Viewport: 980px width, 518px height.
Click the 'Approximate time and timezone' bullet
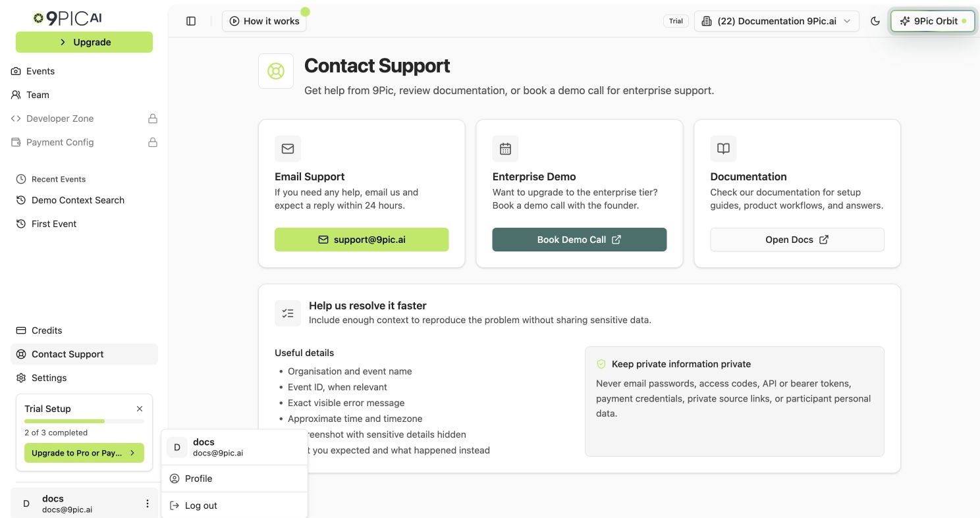pos(355,419)
